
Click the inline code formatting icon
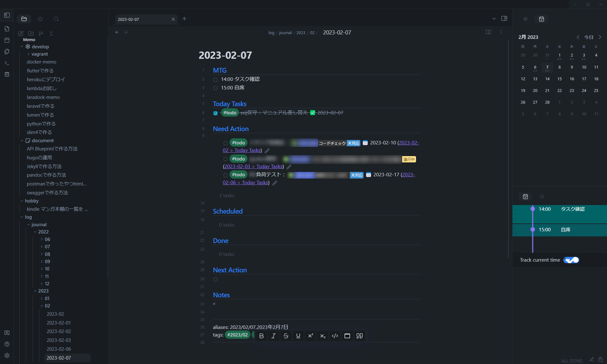pos(335,336)
